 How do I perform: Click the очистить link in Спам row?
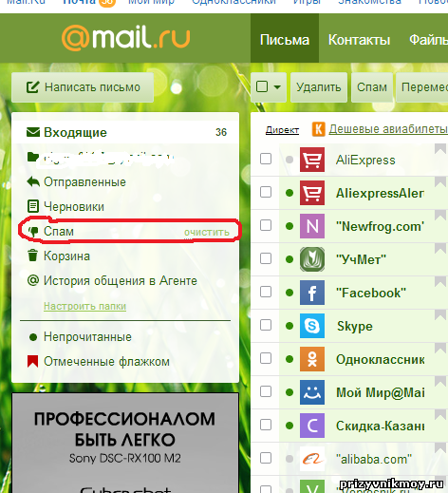point(207,232)
